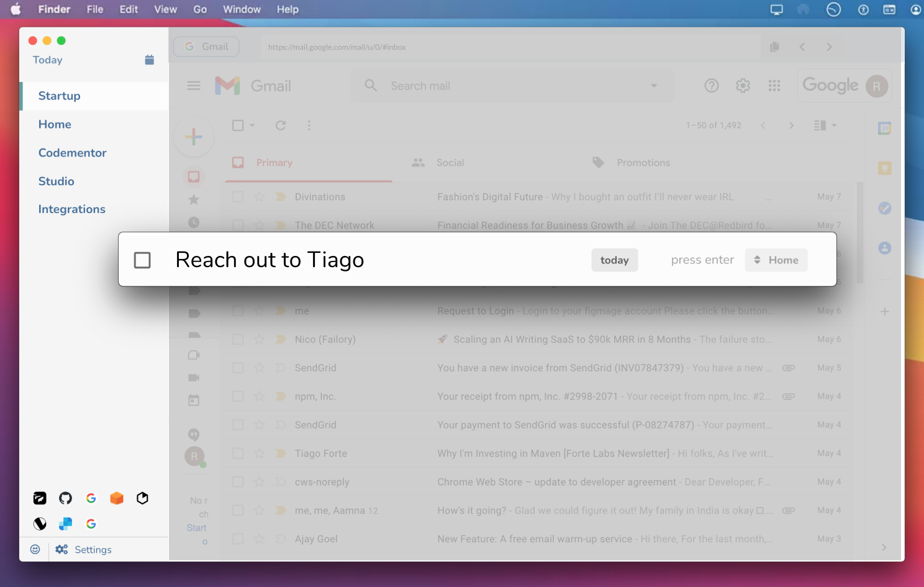Select the Ajay Goel email checkbox
This screenshot has height=587, width=924.
click(238, 539)
